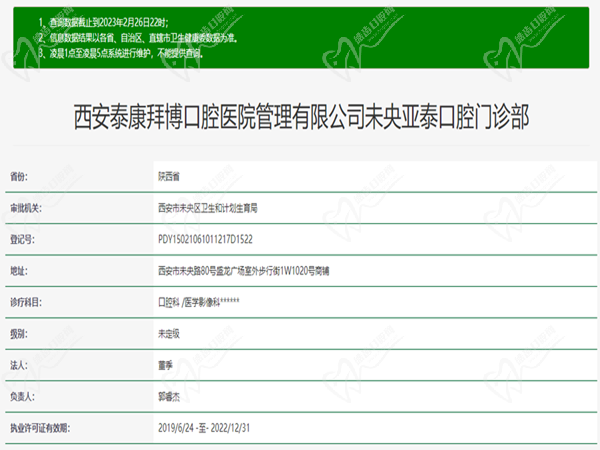600x450 pixels.
Task: Select the value 口腔科 /医学影像科
Action: (199, 302)
